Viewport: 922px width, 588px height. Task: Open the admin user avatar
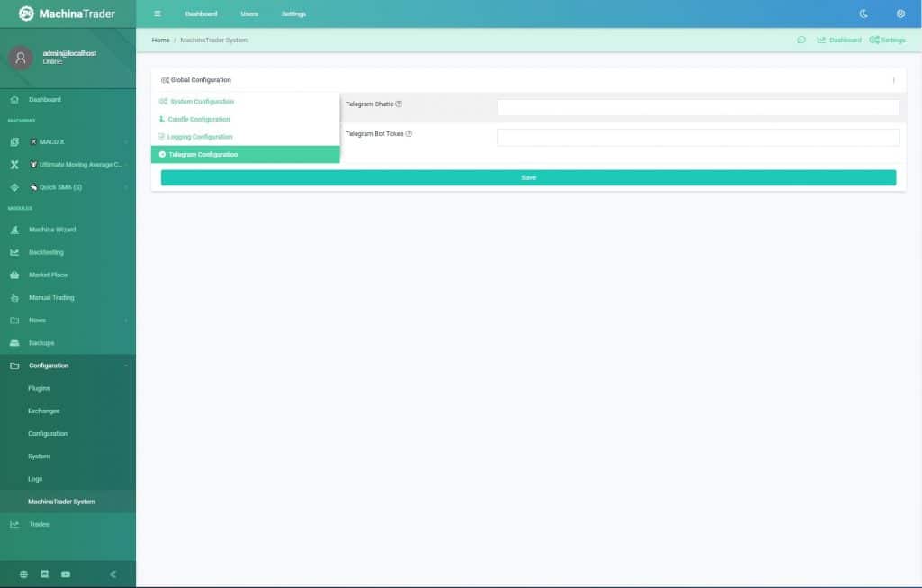(x=21, y=58)
